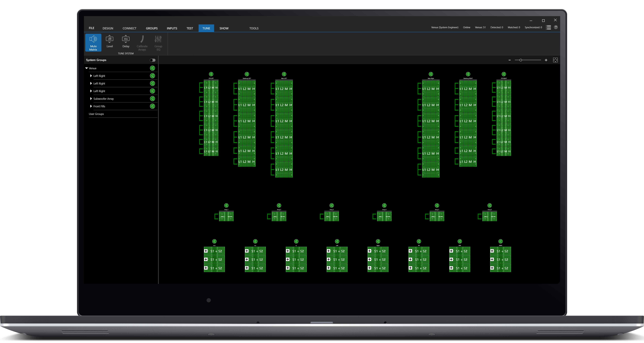Expand the Front Fills group

click(x=91, y=106)
